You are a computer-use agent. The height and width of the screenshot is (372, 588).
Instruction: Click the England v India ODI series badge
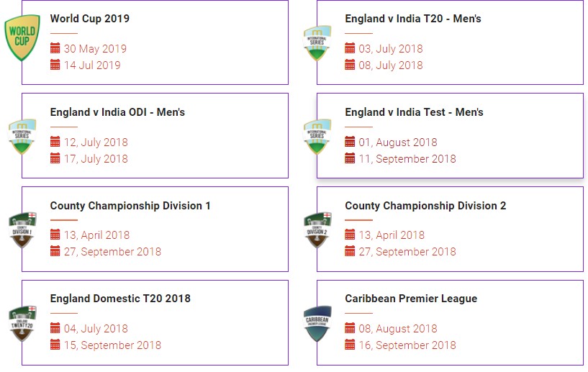point(22,136)
